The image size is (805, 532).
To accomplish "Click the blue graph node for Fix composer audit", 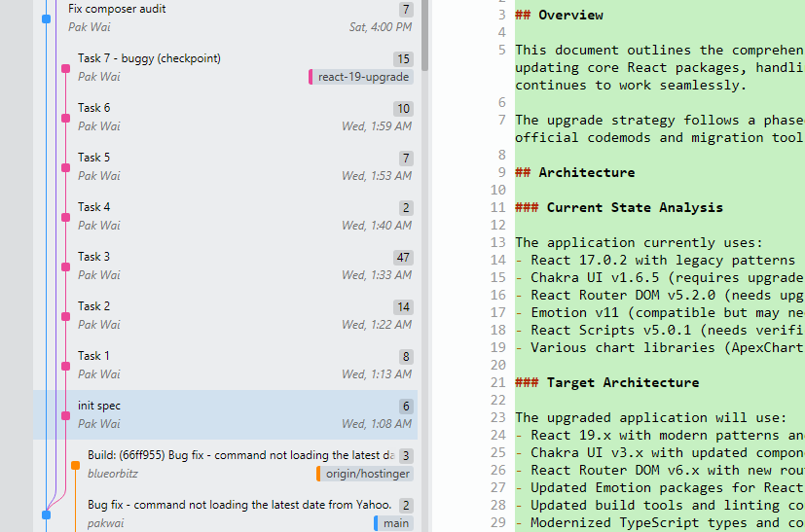I will click(46, 18).
